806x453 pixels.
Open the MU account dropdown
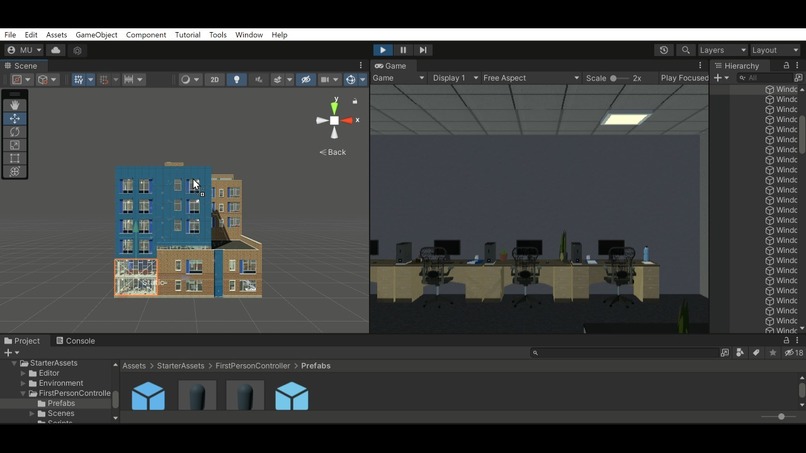24,50
